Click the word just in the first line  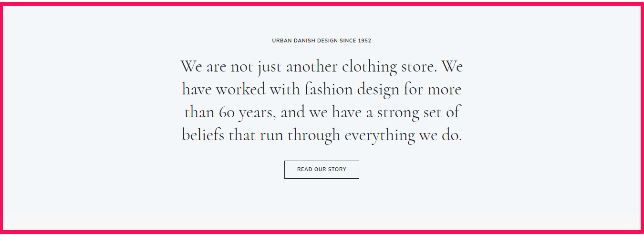point(270,67)
